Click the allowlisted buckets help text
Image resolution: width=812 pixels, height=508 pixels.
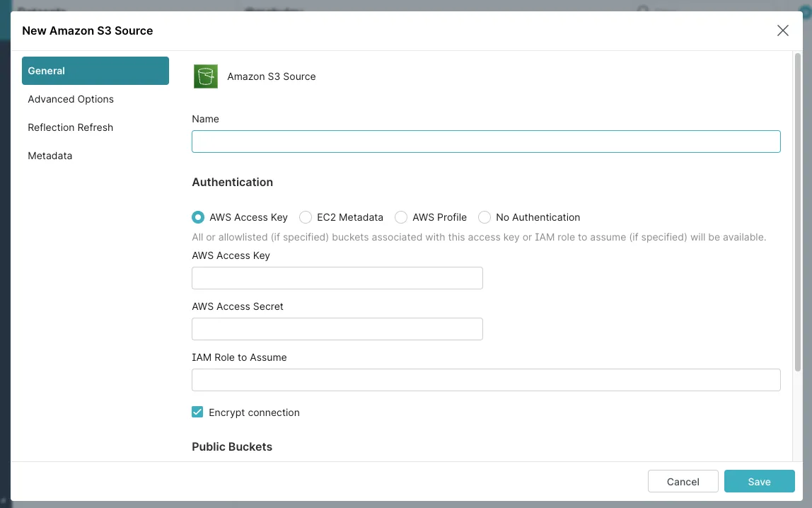pos(478,237)
